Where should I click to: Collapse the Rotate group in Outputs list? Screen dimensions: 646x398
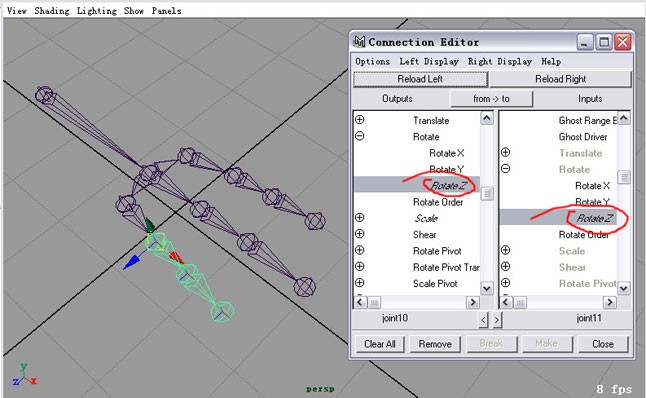click(x=360, y=136)
